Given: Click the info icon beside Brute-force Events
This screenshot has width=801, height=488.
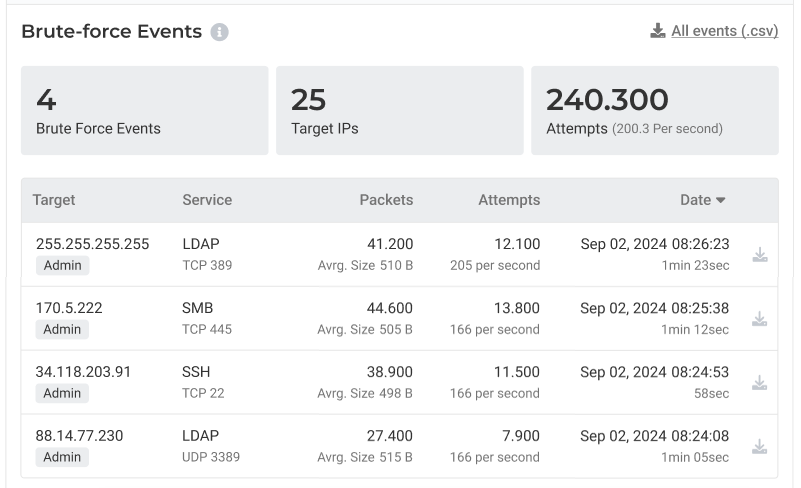Looking at the screenshot, I should point(220,32).
